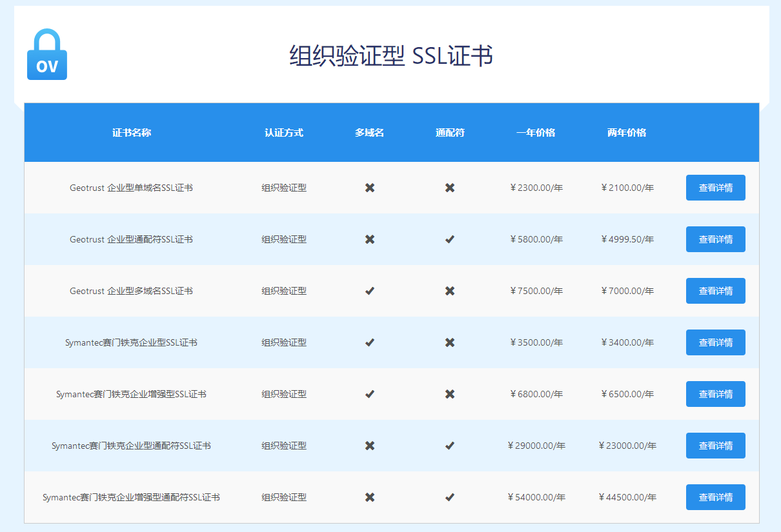Click 通配符 check mark for Symantec赛门铁克企业增强型通配符SSL证书

click(450, 497)
